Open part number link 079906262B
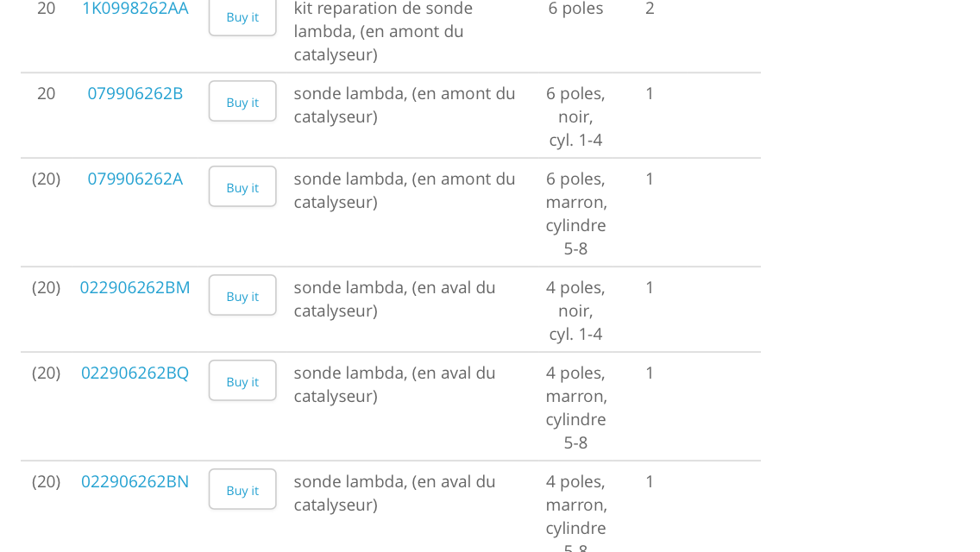Viewport: 980px width, 552px height. (135, 93)
